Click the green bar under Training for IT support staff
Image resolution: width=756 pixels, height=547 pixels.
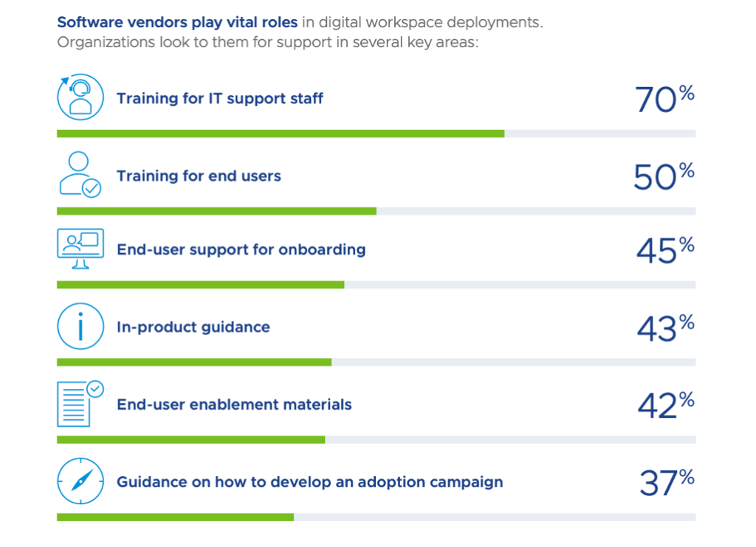pos(281,134)
